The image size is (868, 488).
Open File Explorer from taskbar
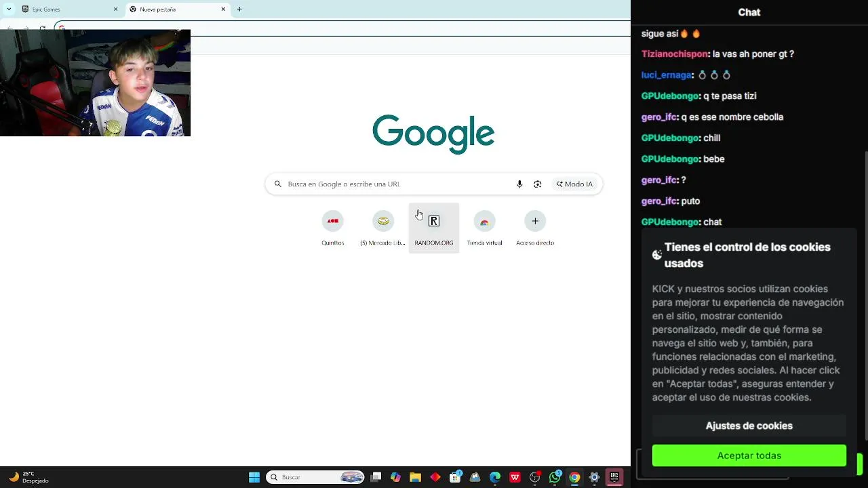click(x=415, y=477)
